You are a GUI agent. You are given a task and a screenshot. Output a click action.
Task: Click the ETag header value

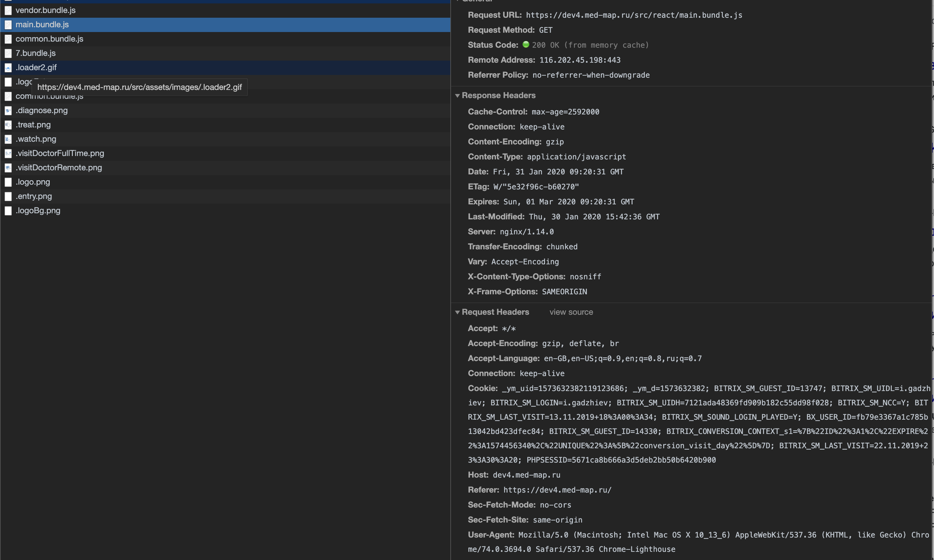pos(536,187)
